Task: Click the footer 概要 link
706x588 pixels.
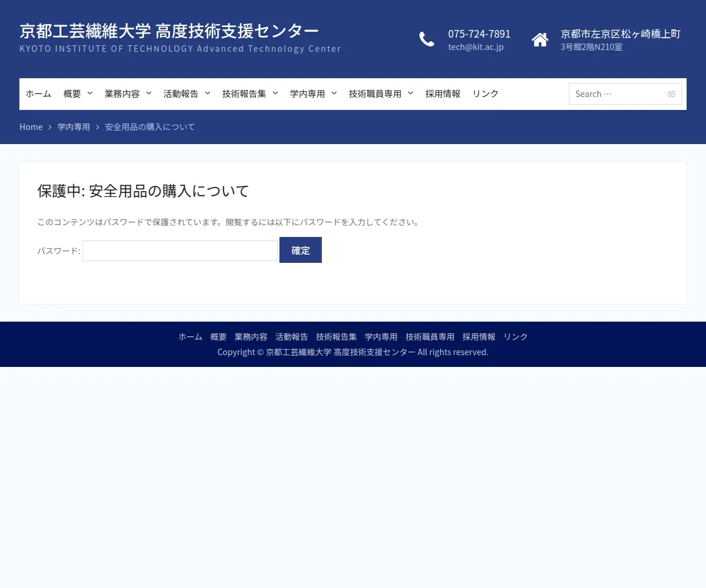Action: click(219, 337)
